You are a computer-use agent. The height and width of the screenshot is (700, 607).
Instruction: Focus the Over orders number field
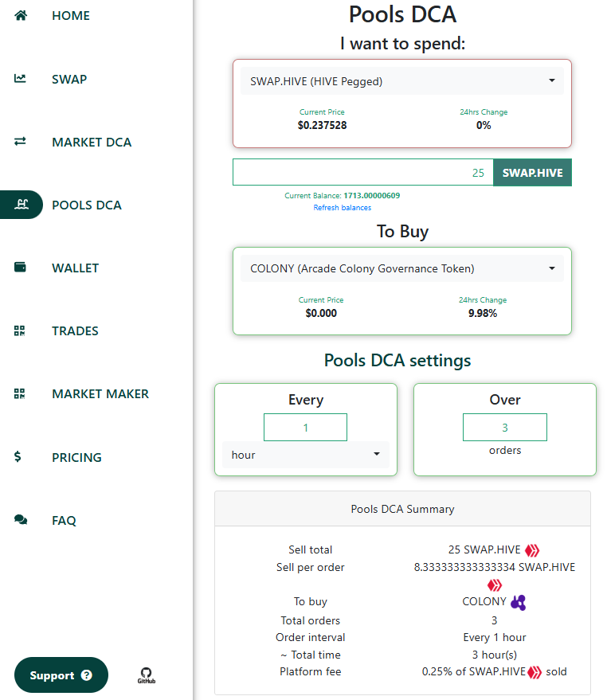pos(505,427)
